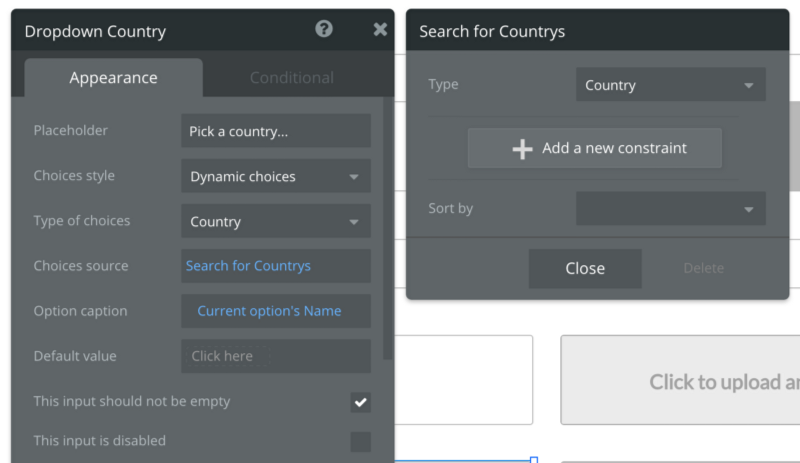The height and width of the screenshot is (463, 800).
Task: Enable 'This input is disabled' checkbox
Action: click(360, 441)
